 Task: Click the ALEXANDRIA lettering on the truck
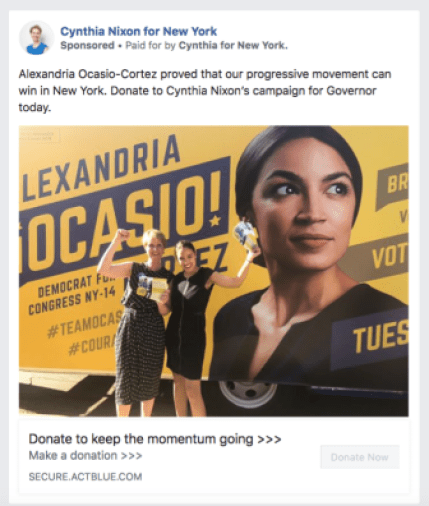click(x=100, y=168)
